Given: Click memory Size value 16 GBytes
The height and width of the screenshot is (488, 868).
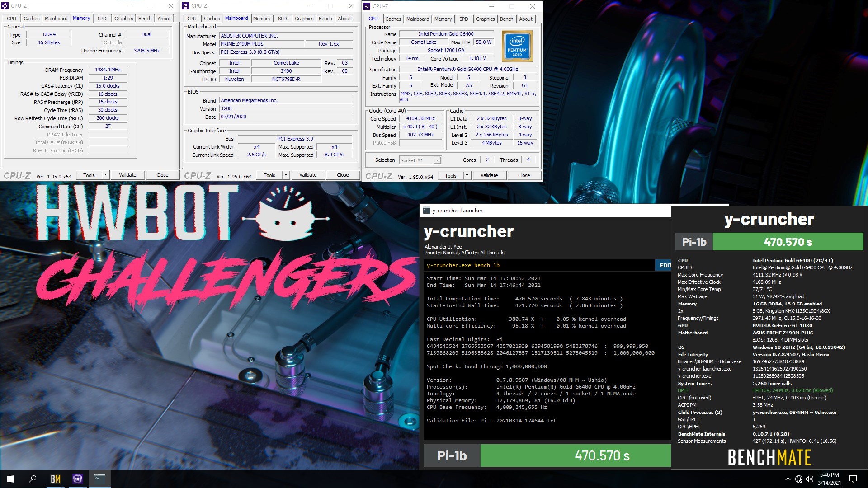Looking at the screenshot, I should [x=49, y=42].
